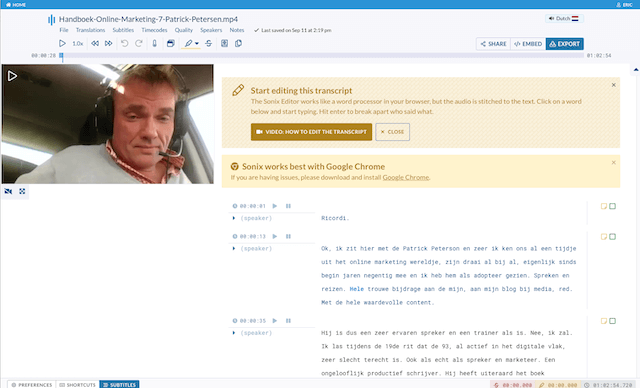Open the SUBTITLES tab

(x=119, y=384)
